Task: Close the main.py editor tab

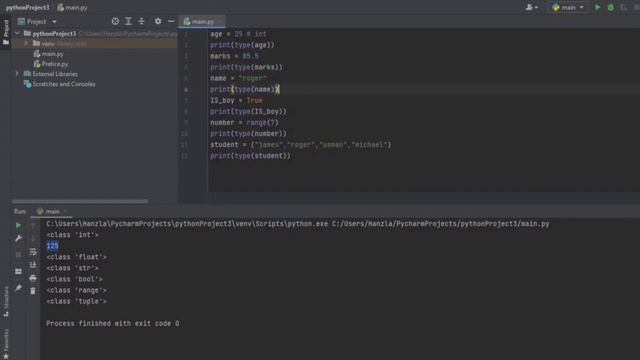Action: 220,21
